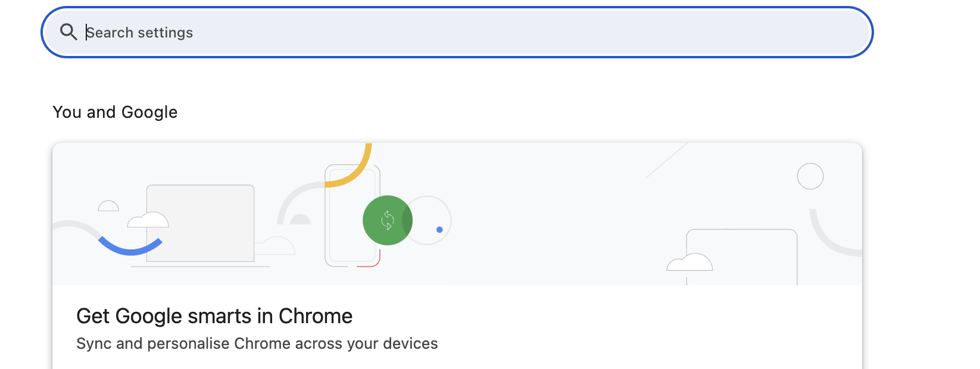Click the small blue dot in the circle
Viewport: 980px width, 369px height.
tap(439, 229)
